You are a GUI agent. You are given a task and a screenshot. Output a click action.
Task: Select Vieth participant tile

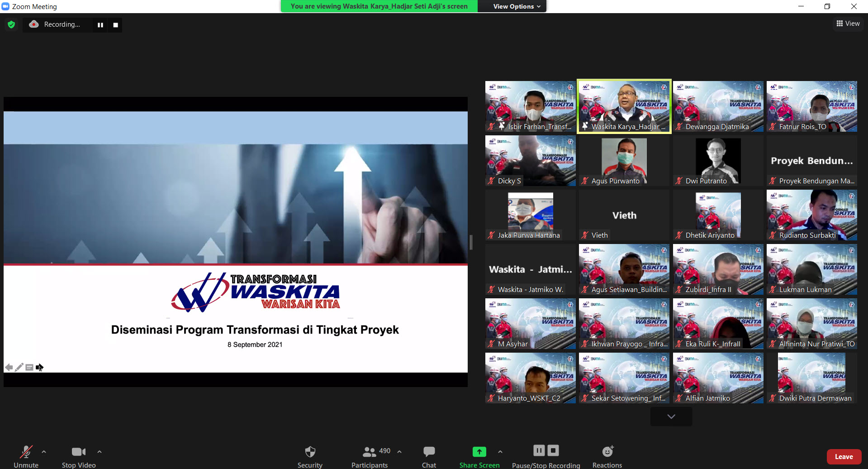(624, 215)
